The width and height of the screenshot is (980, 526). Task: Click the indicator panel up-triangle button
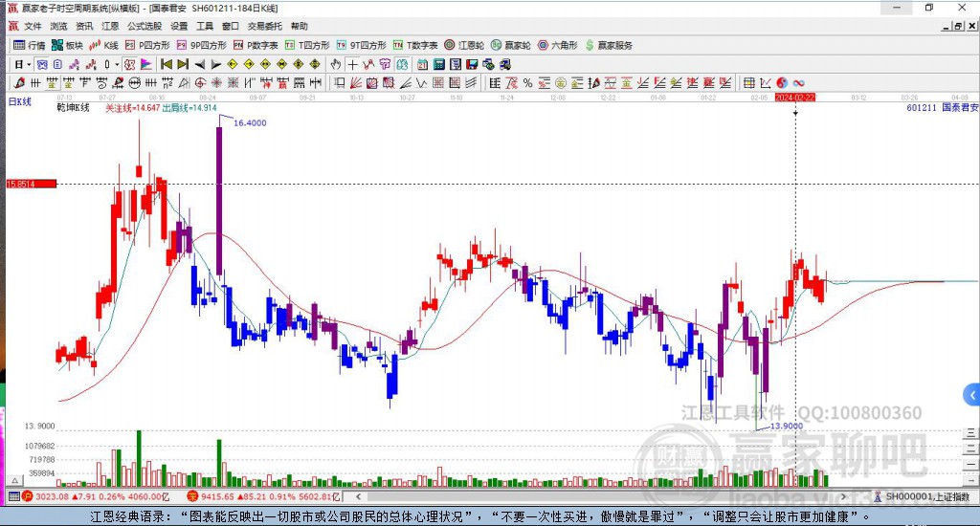tap(15, 480)
